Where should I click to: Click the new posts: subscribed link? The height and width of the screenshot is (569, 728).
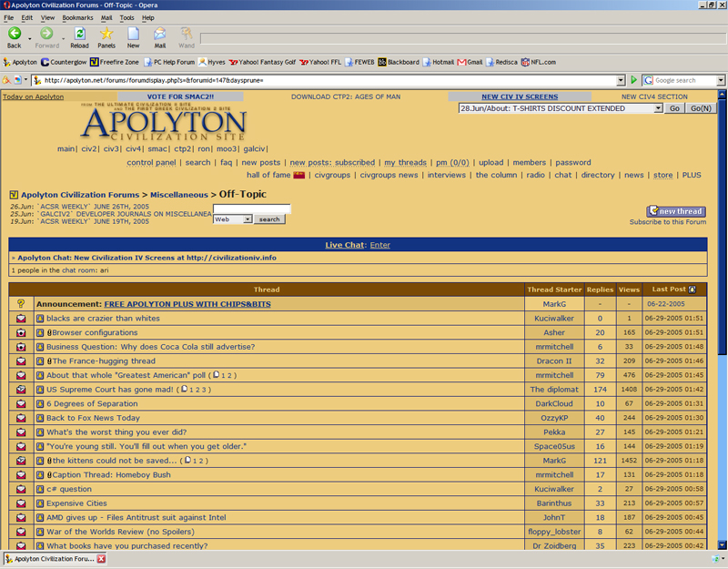[x=332, y=163]
